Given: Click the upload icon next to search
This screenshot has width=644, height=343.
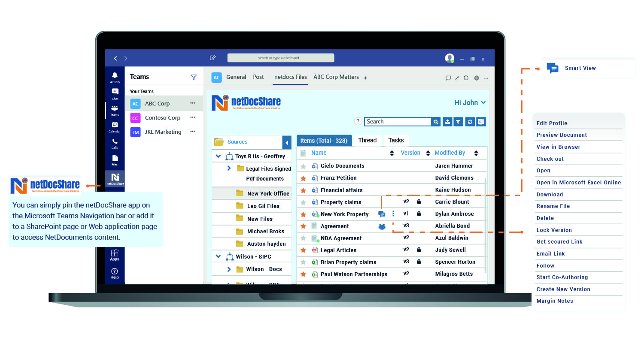Looking at the screenshot, I should pos(447,122).
